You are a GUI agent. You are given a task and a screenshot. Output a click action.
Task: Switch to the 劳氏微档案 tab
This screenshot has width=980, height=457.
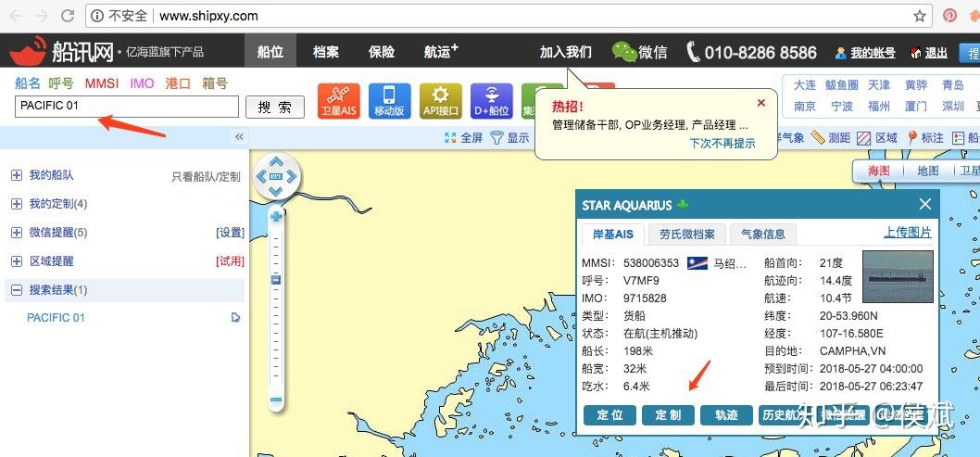(x=687, y=235)
